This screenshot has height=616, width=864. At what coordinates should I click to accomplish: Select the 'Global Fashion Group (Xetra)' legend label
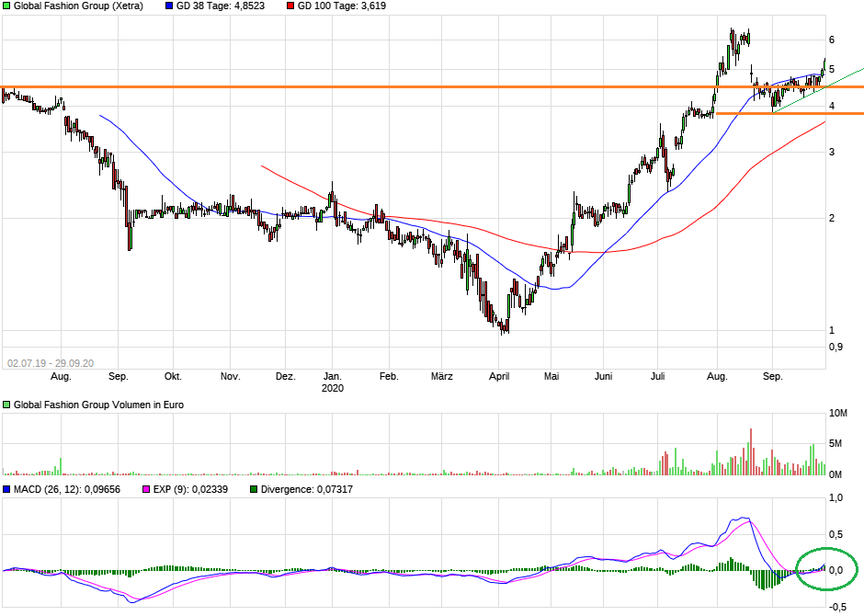tap(78, 6)
